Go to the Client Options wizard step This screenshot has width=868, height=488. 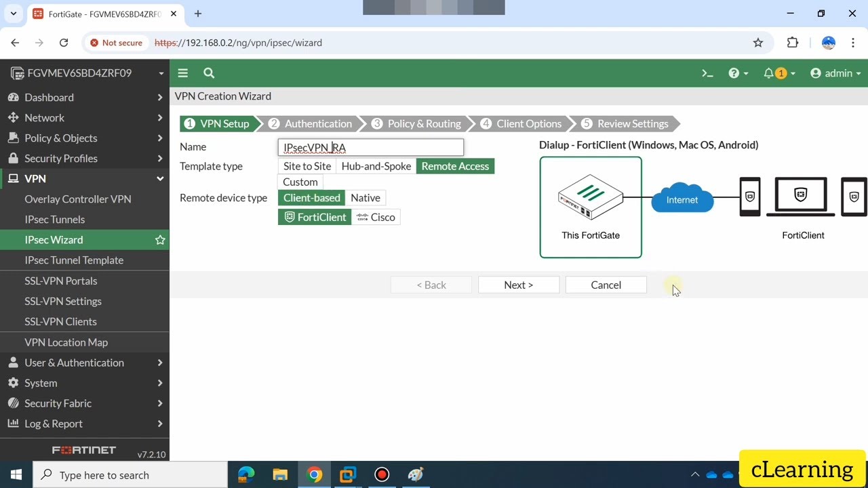[x=521, y=124]
